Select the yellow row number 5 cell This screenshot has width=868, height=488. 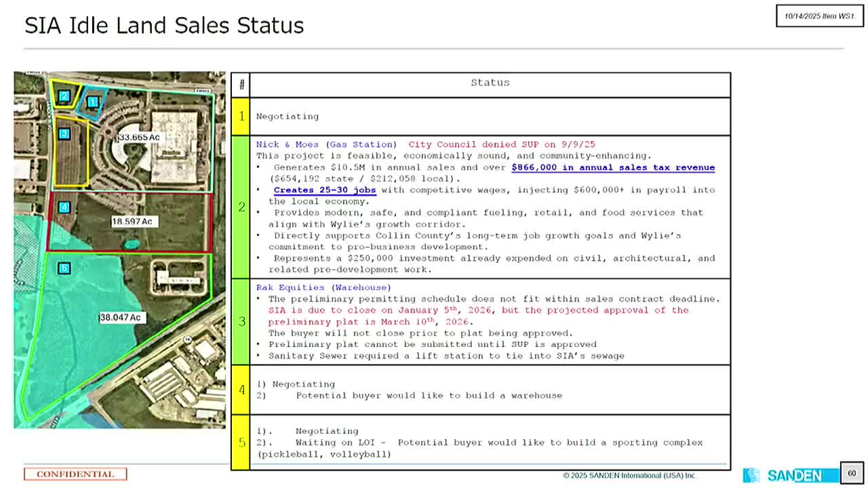coord(241,442)
